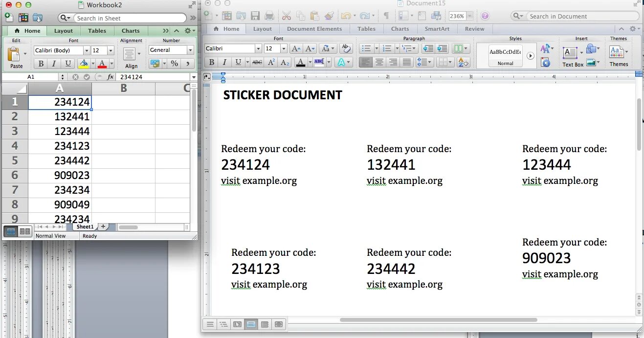Open Excel font size dropdown

(111, 50)
